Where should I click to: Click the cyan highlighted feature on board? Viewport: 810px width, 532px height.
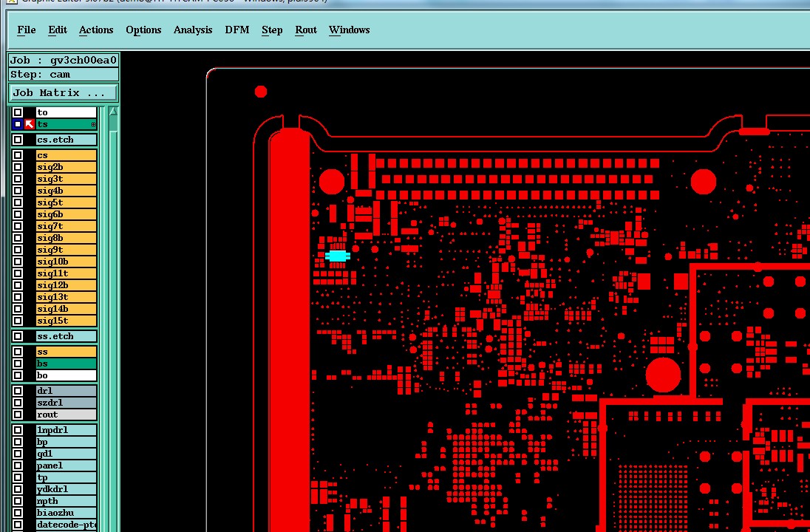coord(337,256)
